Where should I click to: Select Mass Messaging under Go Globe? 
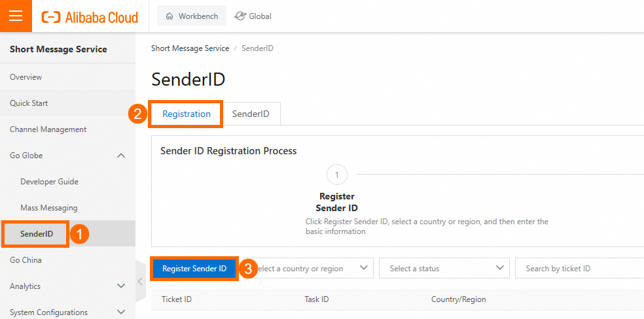click(49, 208)
